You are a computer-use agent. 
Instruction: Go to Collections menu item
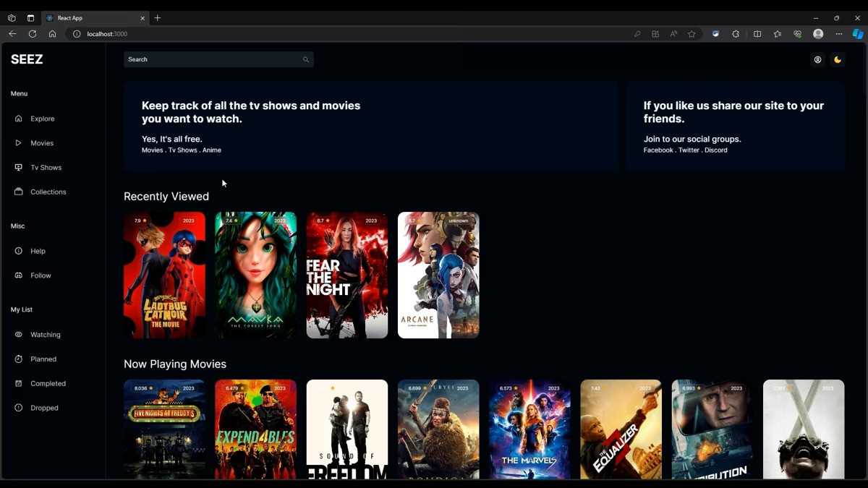point(48,192)
